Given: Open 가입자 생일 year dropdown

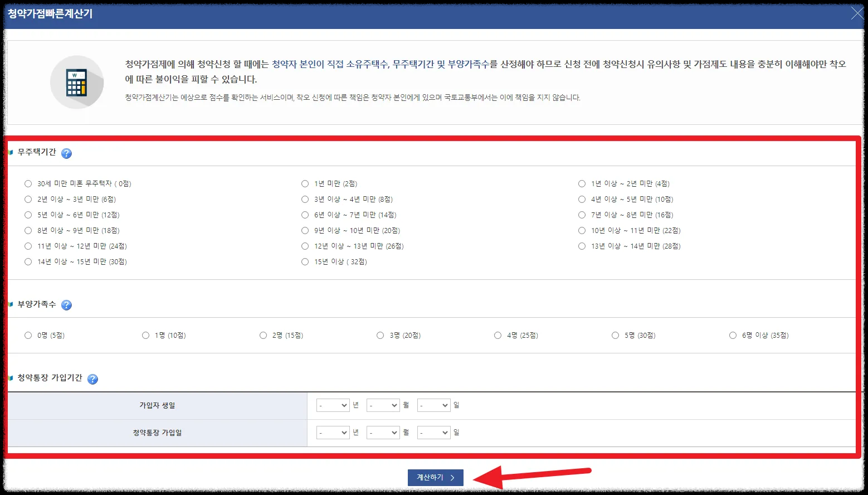Looking at the screenshot, I should [x=333, y=405].
